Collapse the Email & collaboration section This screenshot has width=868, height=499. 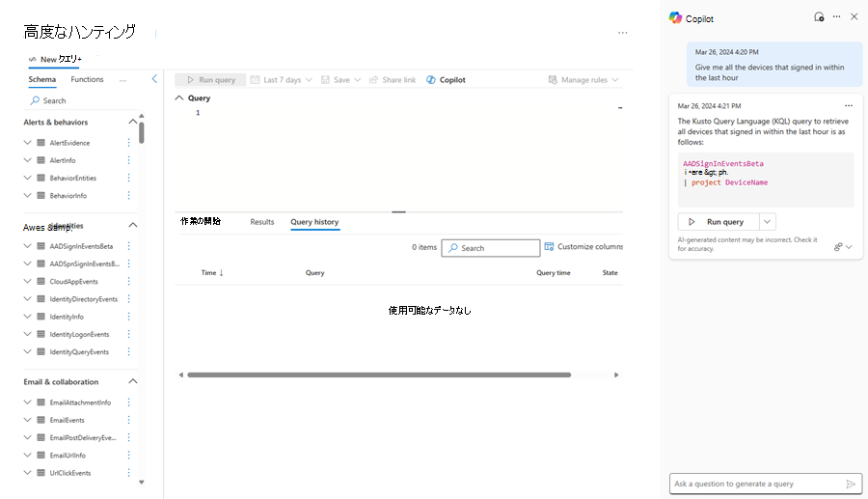(133, 381)
